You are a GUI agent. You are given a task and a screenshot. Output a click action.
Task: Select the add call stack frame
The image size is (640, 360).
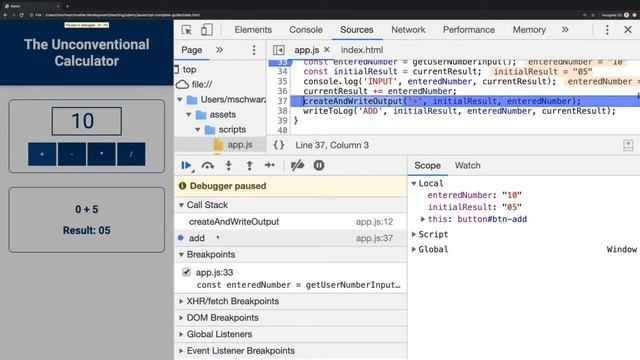pos(291,238)
